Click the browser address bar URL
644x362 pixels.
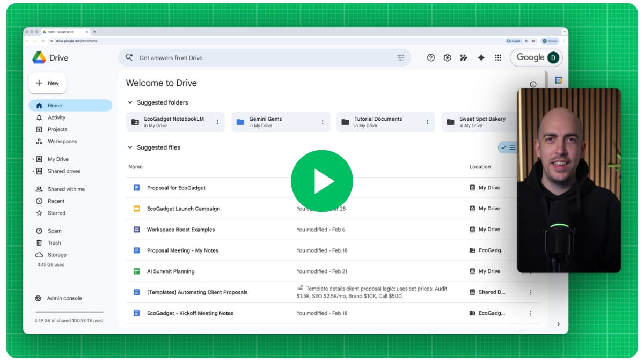77,41
